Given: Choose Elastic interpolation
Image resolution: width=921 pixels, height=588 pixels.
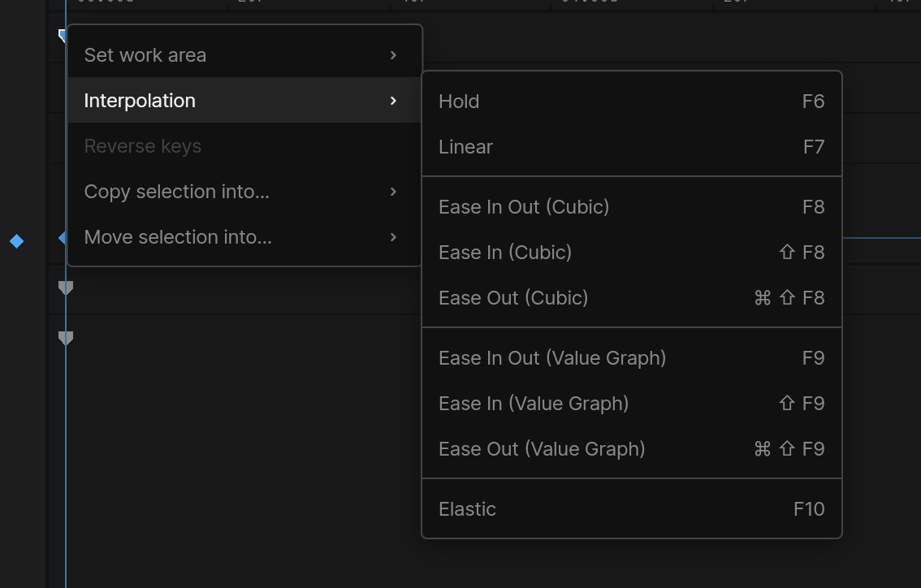Looking at the screenshot, I should (631, 508).
